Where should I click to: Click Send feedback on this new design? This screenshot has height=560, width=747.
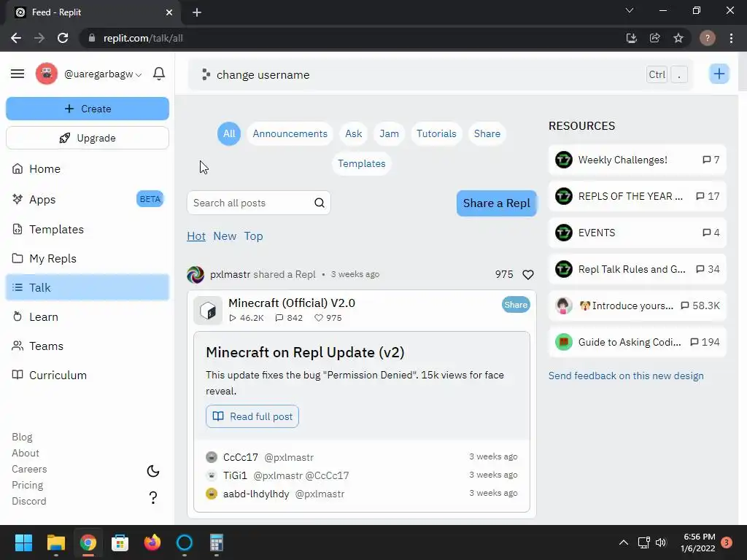pos(626,376)
